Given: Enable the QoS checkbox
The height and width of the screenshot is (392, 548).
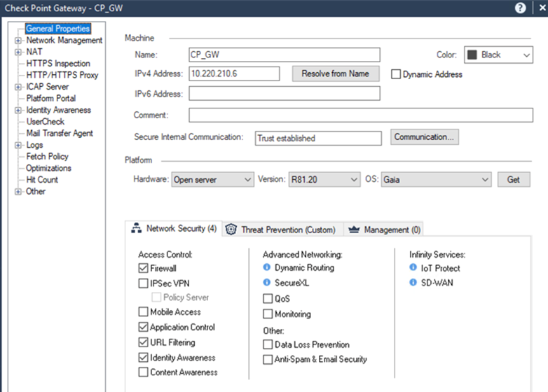Looking at the screenshot, I should tap(268, 298).
